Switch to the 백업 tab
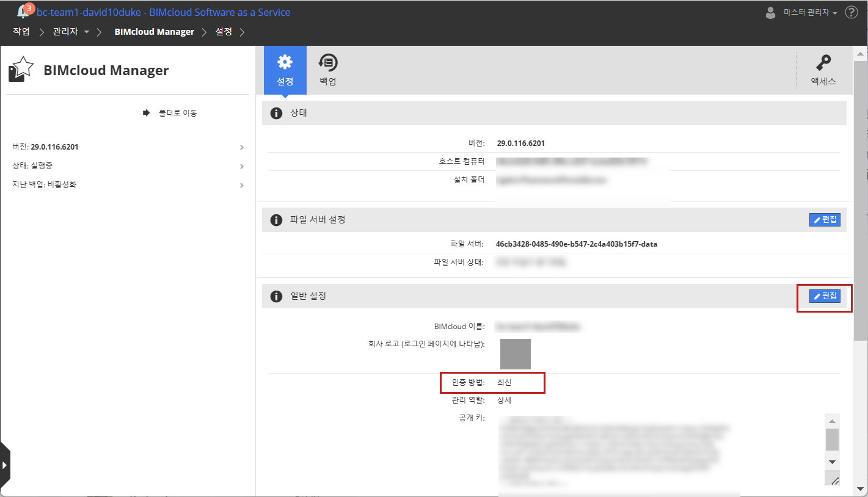Screen dimensions: 868x497 (328, 70)
